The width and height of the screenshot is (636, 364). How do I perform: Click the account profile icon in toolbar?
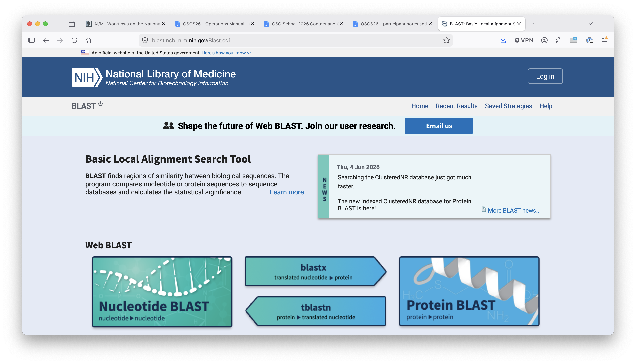pos(544,40)
